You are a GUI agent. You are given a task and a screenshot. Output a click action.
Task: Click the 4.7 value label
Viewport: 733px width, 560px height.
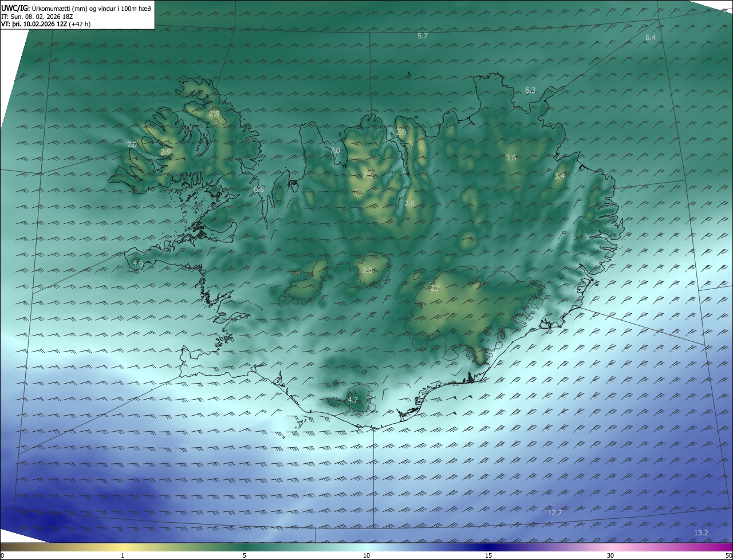[352, 400]
